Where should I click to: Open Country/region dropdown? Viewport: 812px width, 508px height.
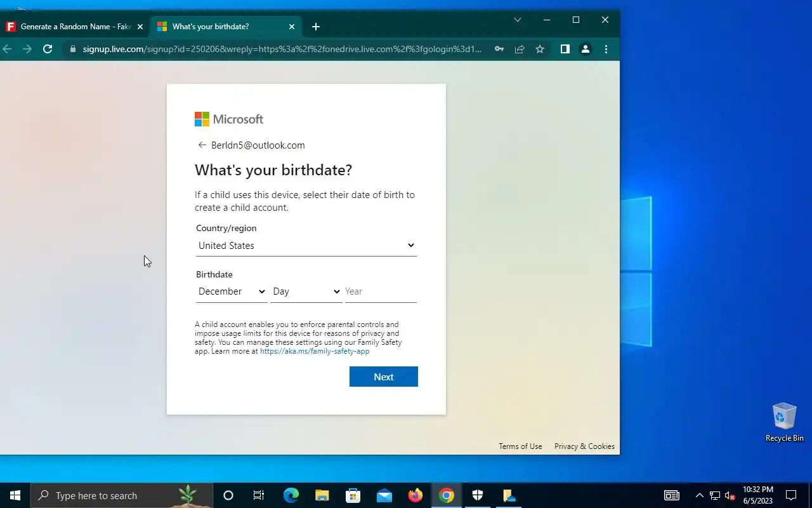(x=306, y=246)
